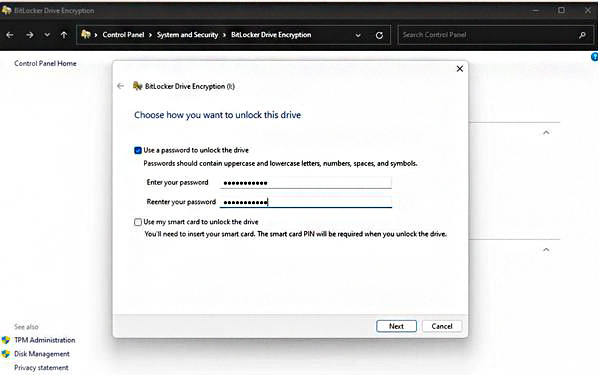The image size is (599, 375).
Task: Open the Control Panel Home link
Action: pyautogui.click(x=45, y=63)
